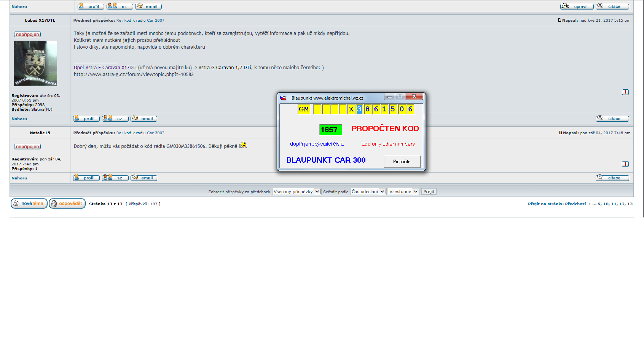Click Luboš X17DTL's avatar image
The height and width of the screenshot is (344, 644).
(35, 63)
